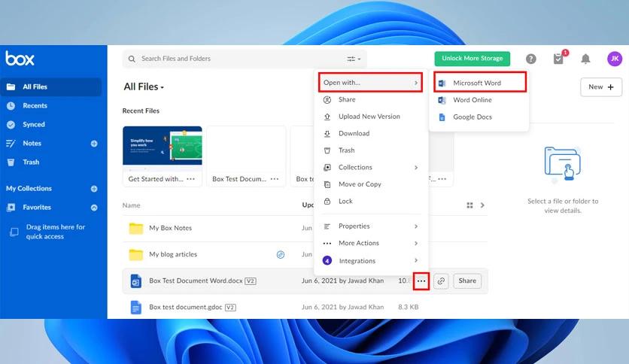Switch to grid view icon
This screenshot has height=364, width=629.
tap(469, 205)
